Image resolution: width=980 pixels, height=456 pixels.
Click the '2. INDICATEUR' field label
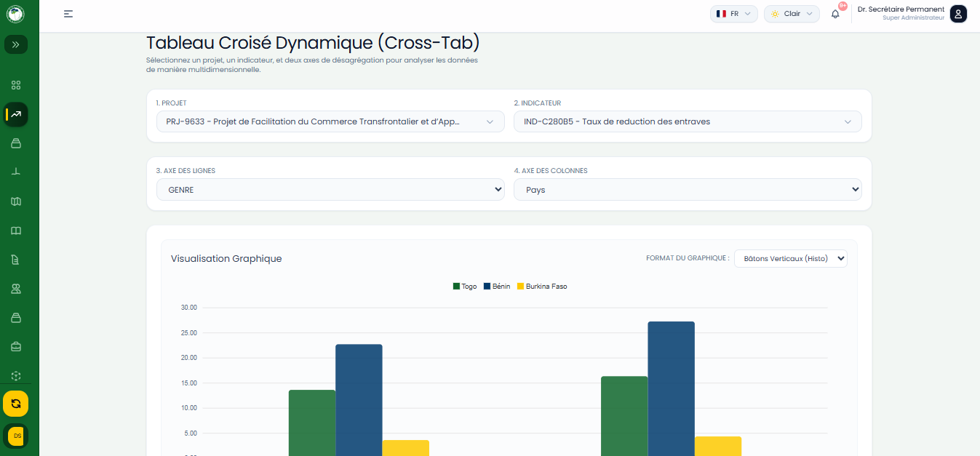coord(537,103)
